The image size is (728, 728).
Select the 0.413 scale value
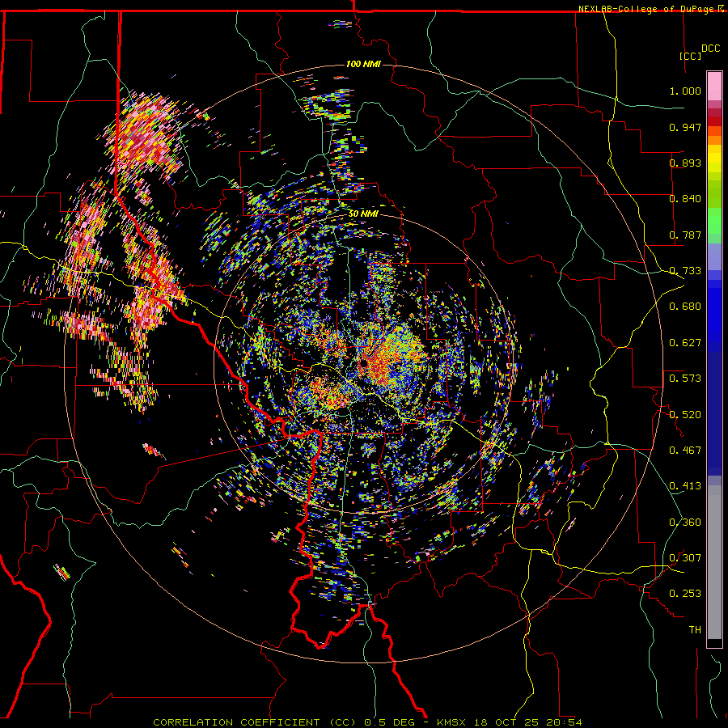click(x=685, y=486)
